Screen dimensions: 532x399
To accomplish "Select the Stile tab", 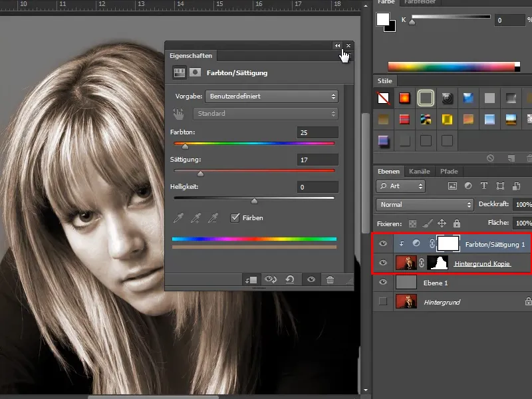I will pos(385,80).
